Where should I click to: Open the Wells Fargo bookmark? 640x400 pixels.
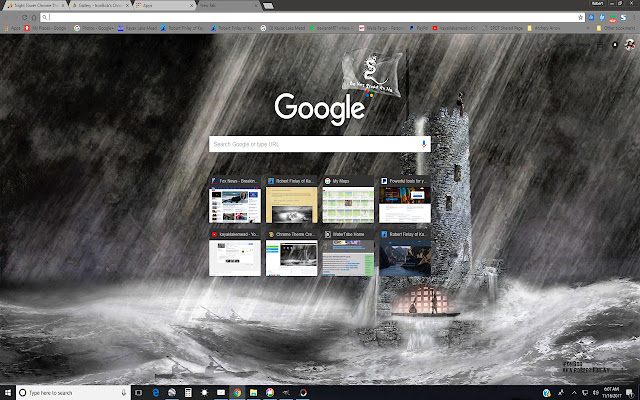click(380, 28)
